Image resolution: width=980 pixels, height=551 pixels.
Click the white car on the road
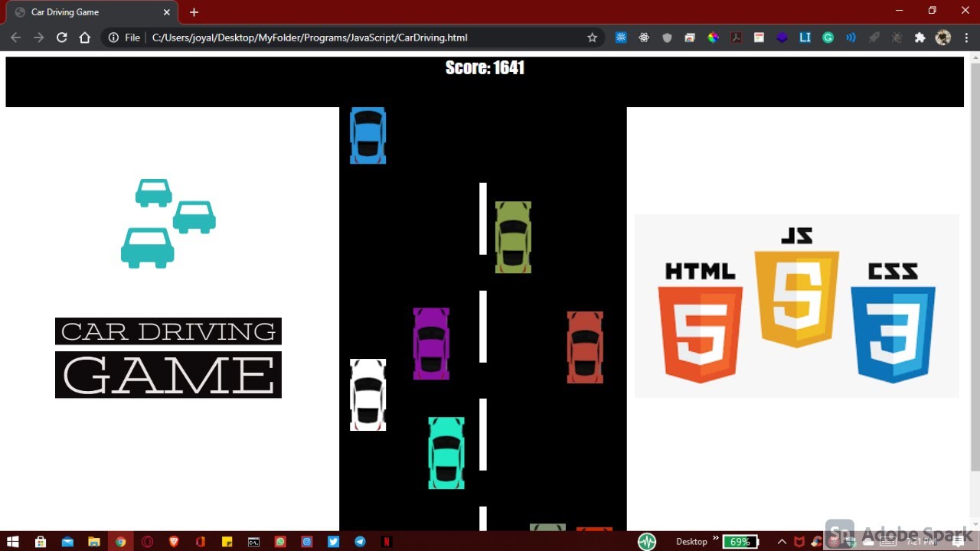click(x=367, y=395)
